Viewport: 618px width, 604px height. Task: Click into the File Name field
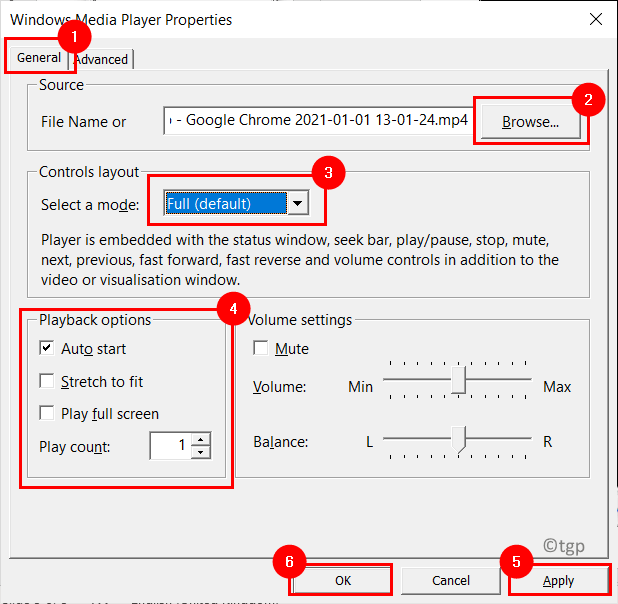tap(318, 122)
